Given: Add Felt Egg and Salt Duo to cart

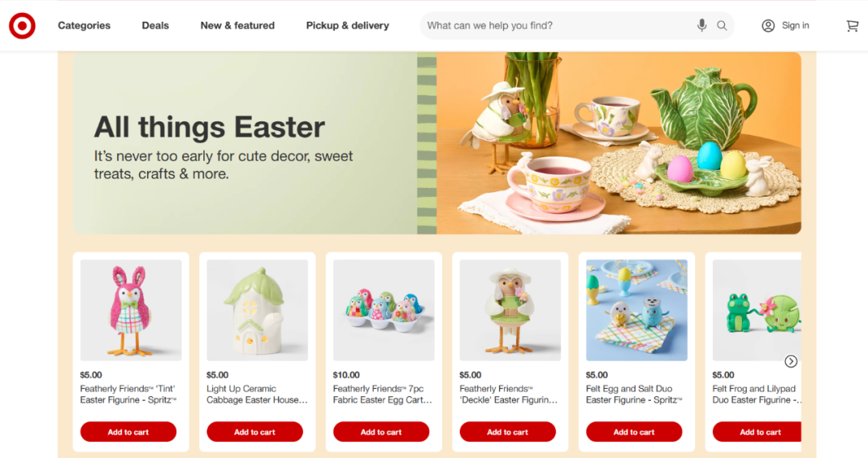Looking at the screenshot, I should 634,431.
